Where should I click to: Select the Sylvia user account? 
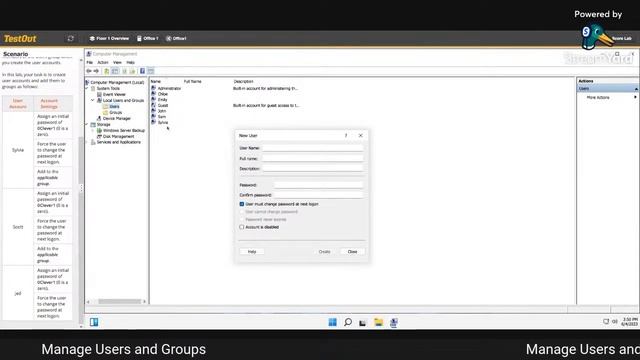163,122
